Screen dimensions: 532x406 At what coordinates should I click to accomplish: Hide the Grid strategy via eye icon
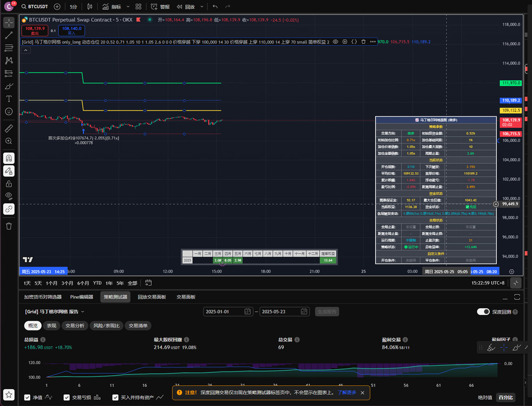pyautogui.click(x=336, y=42)
